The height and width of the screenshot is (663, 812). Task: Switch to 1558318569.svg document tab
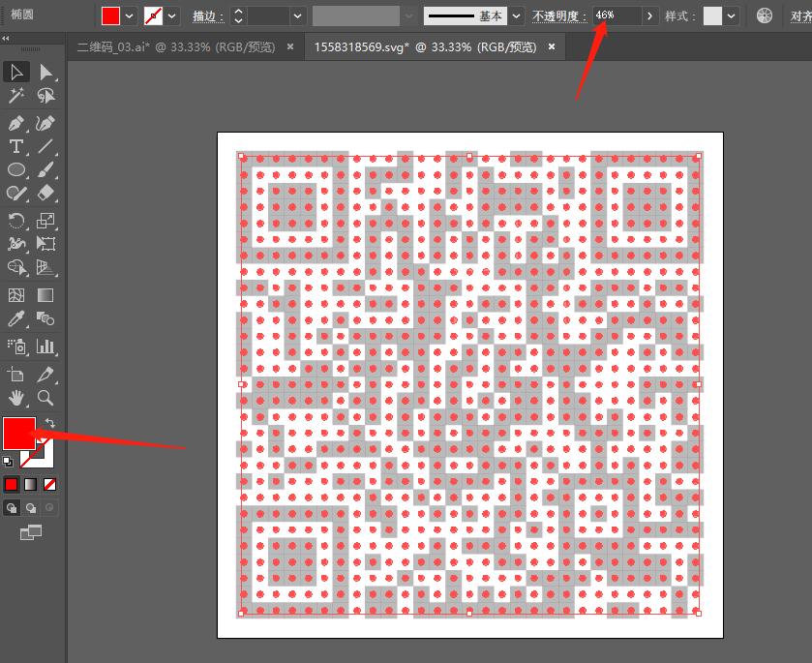point(425,47)
